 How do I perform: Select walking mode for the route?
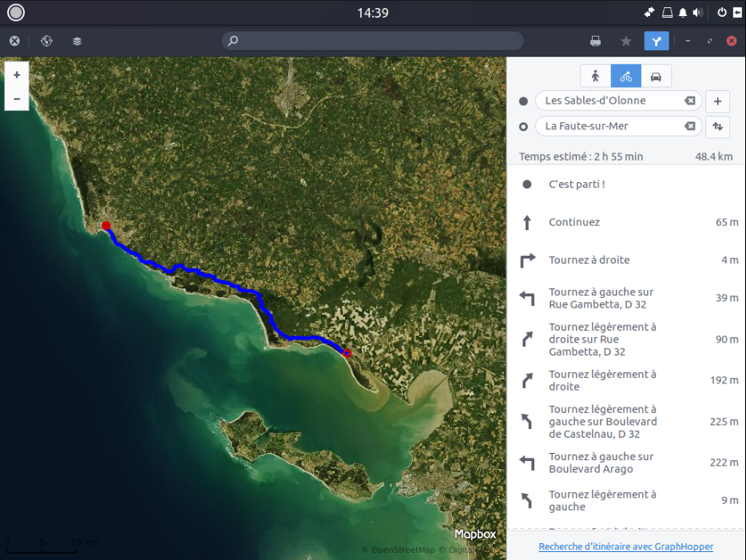[595, 76]
